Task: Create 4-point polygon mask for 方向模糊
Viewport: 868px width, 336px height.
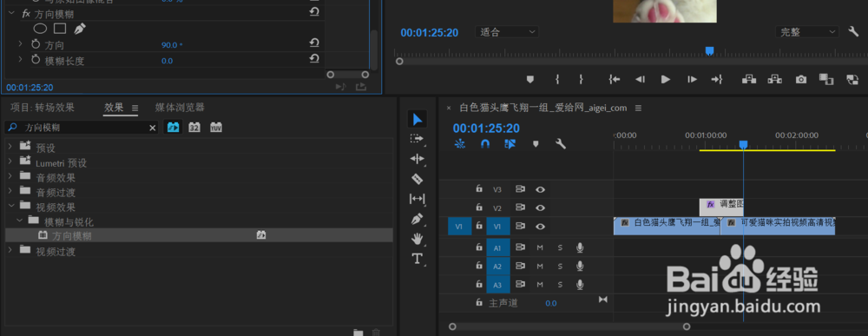Action: click(x=60, y=29)
